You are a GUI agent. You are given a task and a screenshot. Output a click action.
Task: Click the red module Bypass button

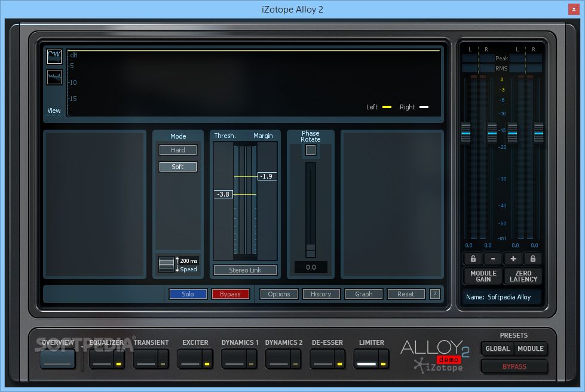(x=231, y=294)
